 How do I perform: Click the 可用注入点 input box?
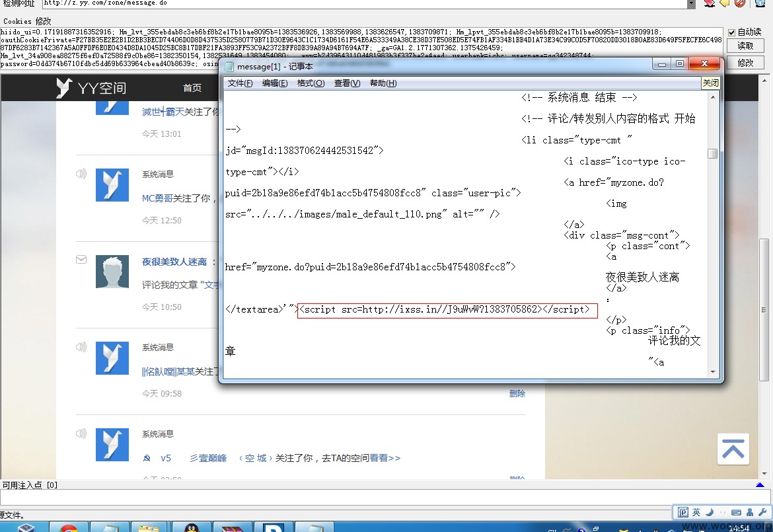coord(386,498)
